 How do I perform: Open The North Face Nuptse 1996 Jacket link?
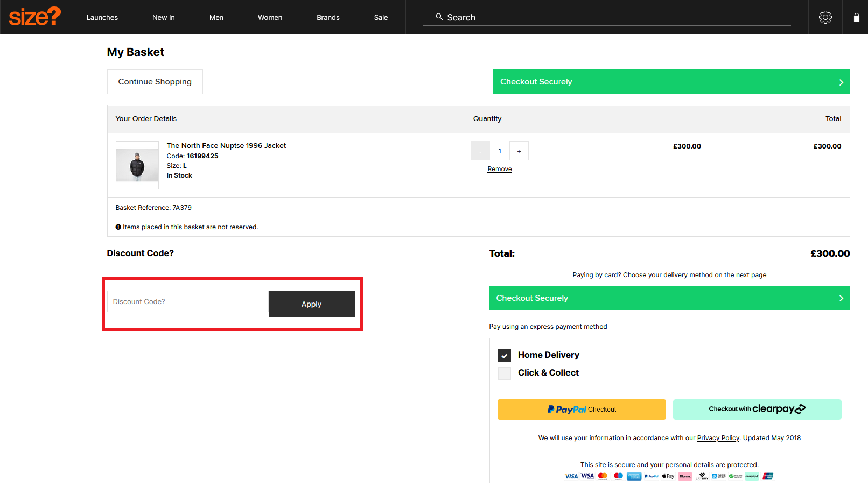click(x=226, y=146)
